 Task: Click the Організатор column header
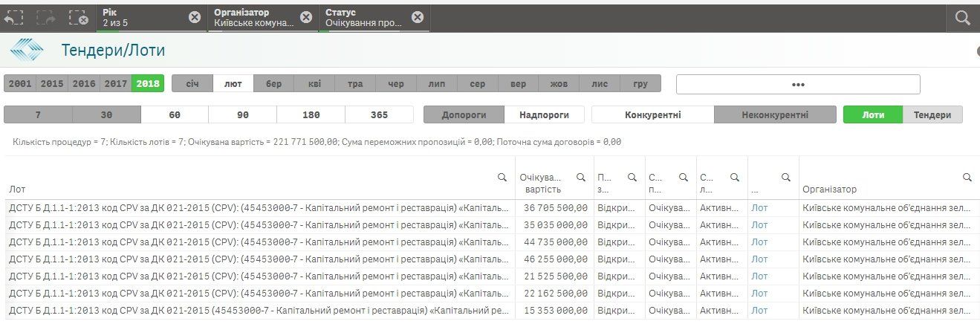point(829,190)
